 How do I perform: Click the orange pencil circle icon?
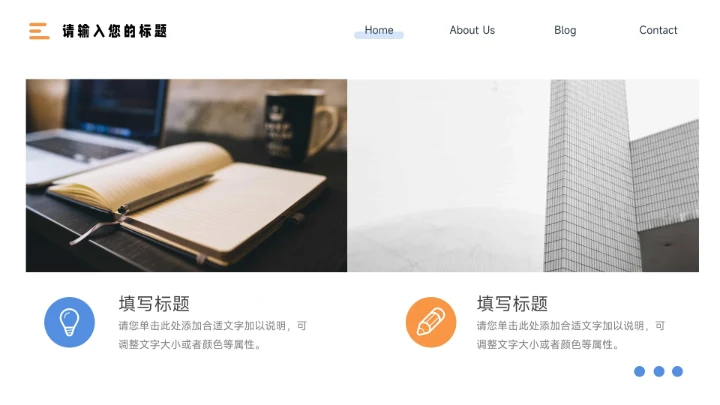point(431,322)
